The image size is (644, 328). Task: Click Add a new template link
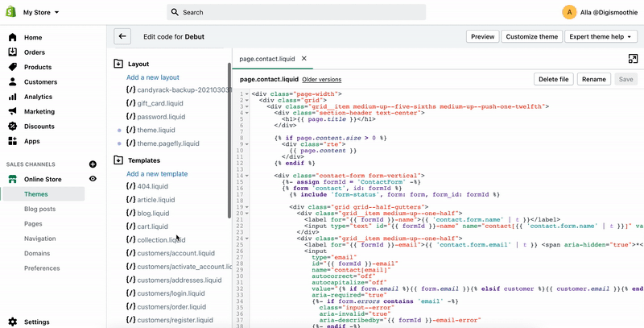157,174
